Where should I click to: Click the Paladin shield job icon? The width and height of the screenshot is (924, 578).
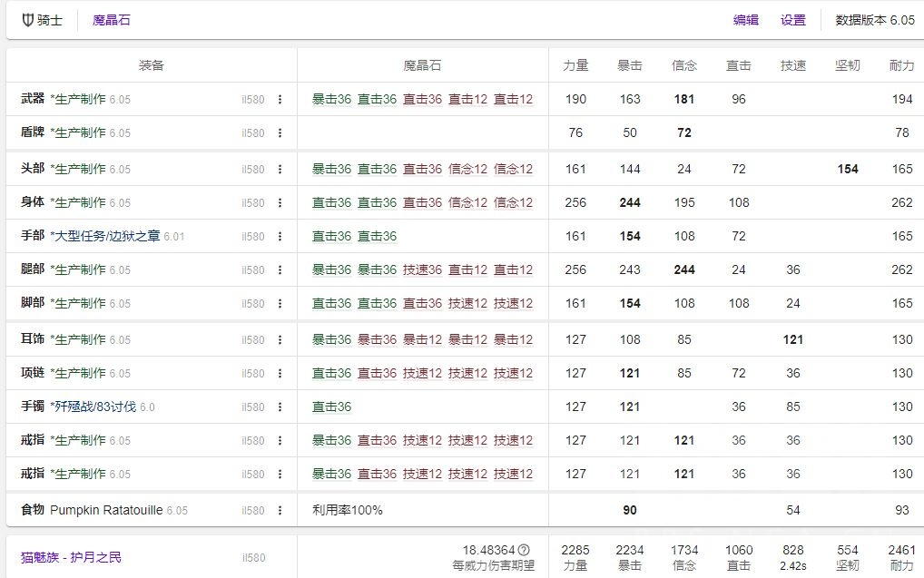coord(25,19)
